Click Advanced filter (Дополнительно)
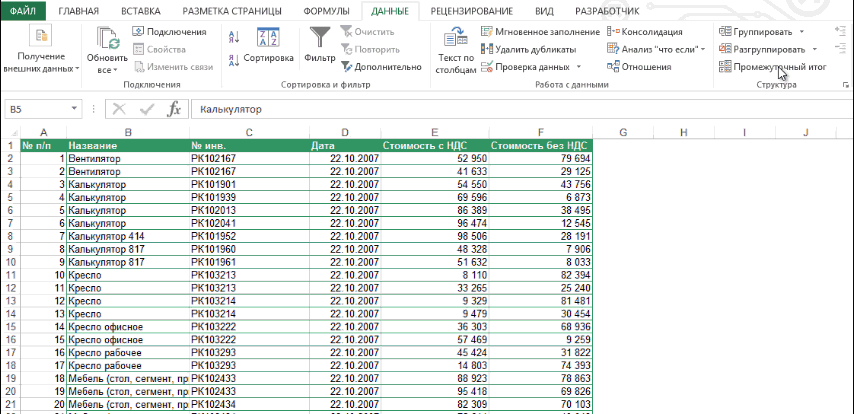Image resolution: width=854 pixels, height=414 pixels. tap(381, 66)
